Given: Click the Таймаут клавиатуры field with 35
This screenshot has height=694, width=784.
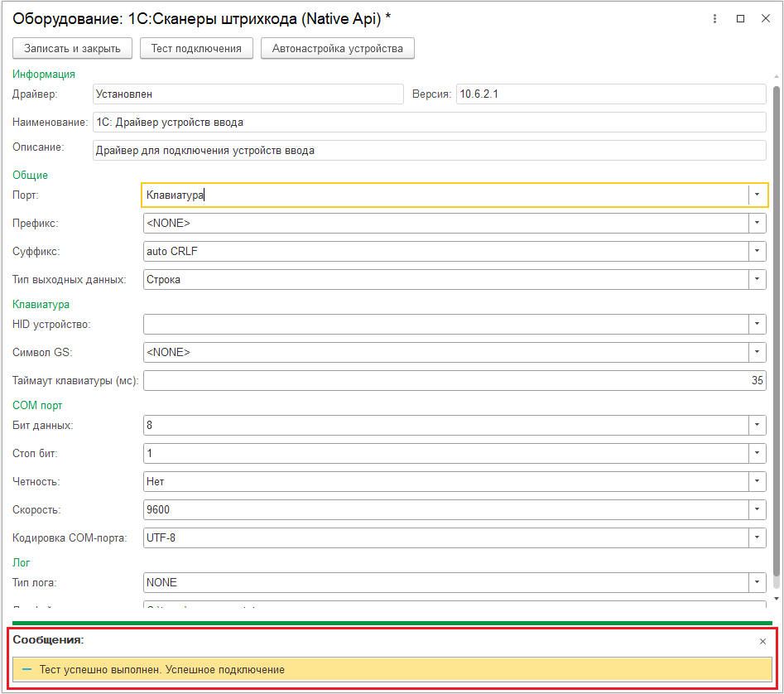Looking at the screenshot, I should click(455, 380).
